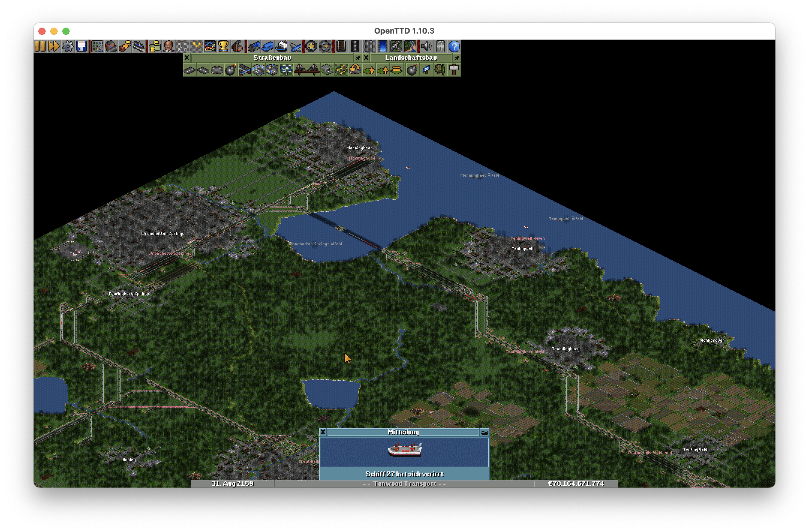Show the list of ships

pyautogui.click(x=282, y=46)
